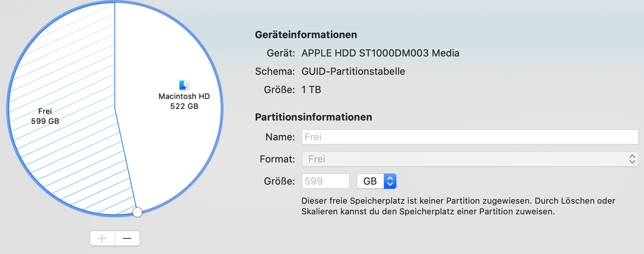
Task: Click into the Größe size field showing 599
Action: 325,181
